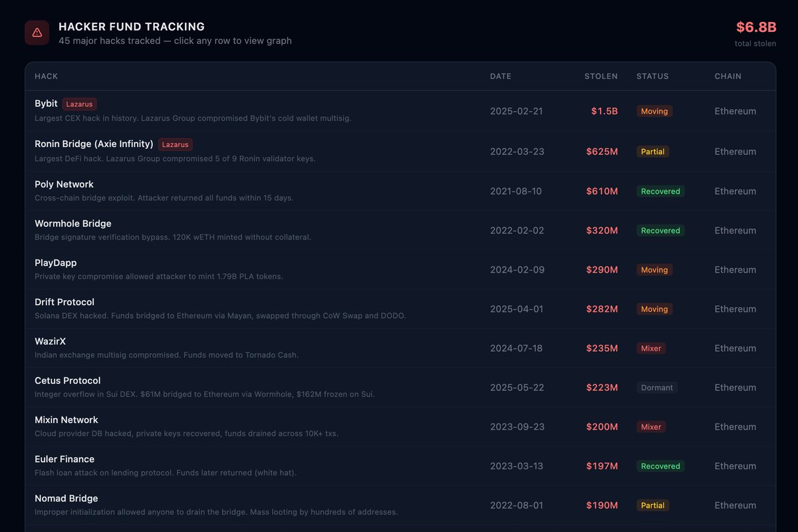
Task: Click the $1.5B stolen amount
Action: 604,111
